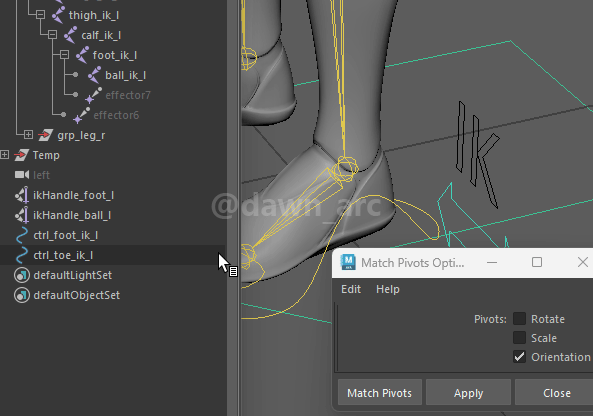The width and height of the screenshot is (593, 416).
Task: Select thigh_ik_l in the outliner
Action: [94, 15]
